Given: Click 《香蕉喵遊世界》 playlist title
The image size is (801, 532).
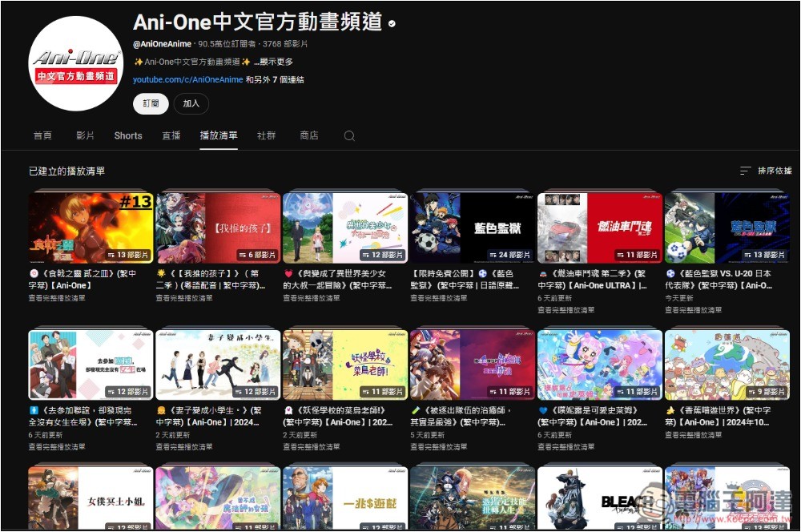Looking at the screenshot, I should [718, 417].
